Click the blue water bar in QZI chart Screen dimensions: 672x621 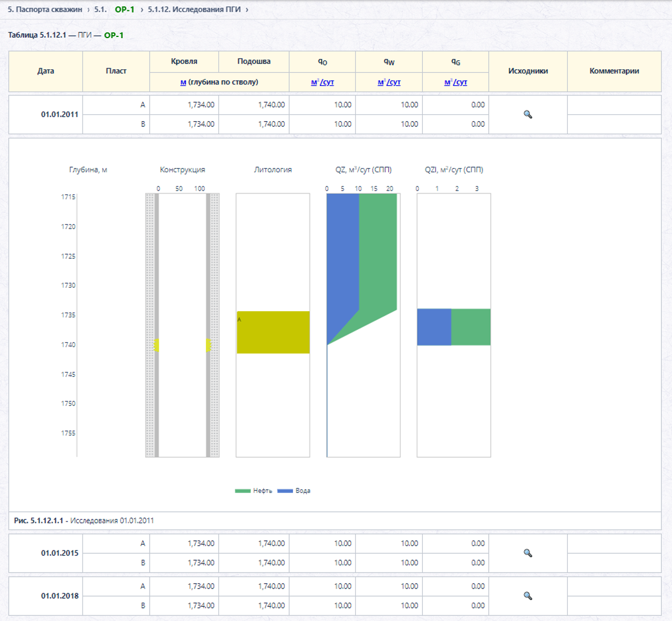(x=434, y=327)
